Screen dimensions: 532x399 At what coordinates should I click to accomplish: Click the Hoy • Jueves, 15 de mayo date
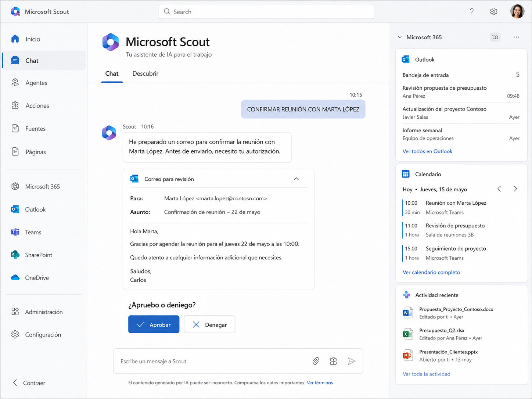click(x=435, y=189)
